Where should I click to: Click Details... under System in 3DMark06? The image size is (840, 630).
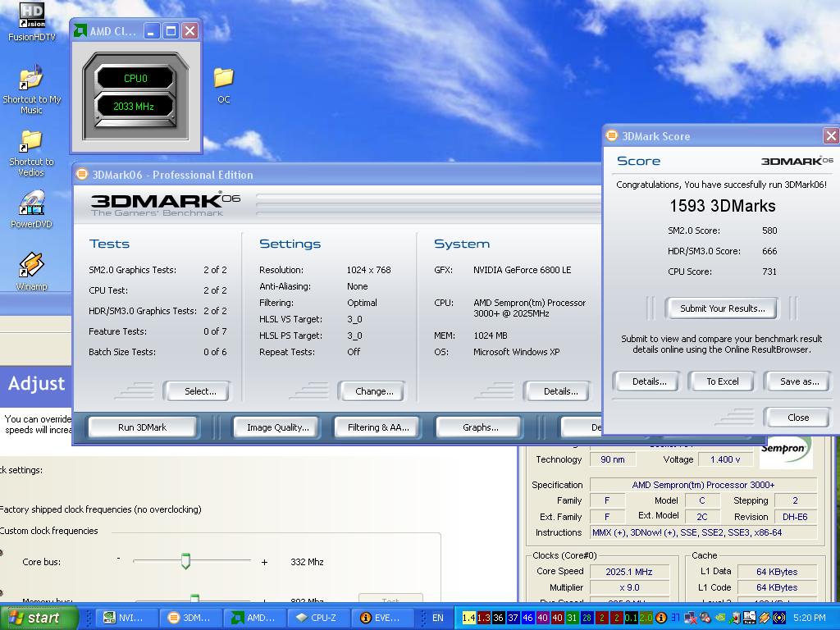(558, 391)
